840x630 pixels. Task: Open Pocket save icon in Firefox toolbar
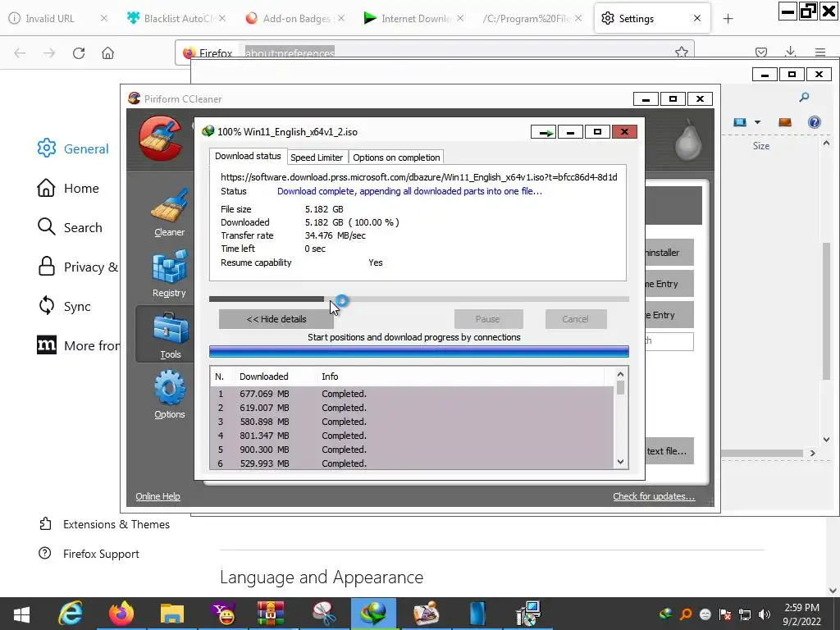click(760, 52)
